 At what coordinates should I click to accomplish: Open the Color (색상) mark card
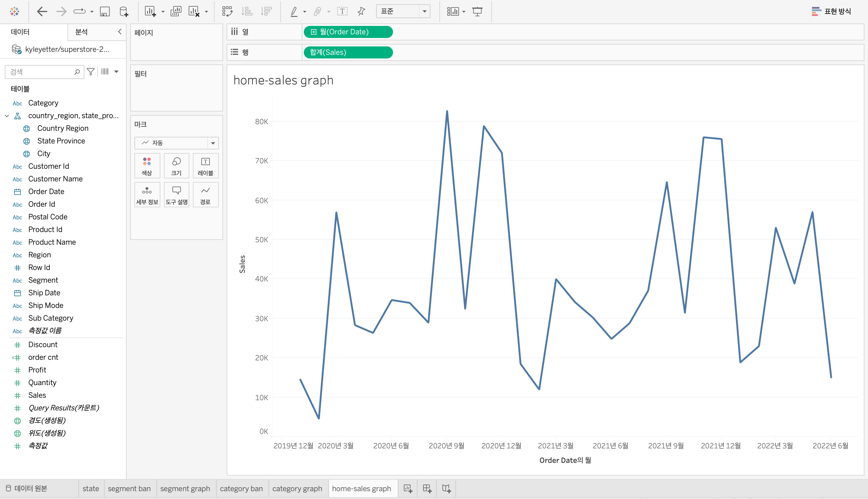147,166
